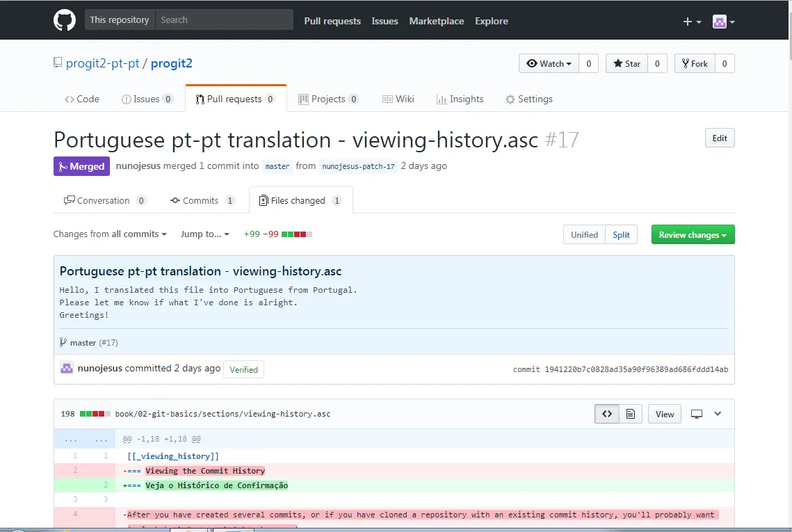Click Issues in the top navigation
This screenshot has width=792, height=532.
click(385, 21)
